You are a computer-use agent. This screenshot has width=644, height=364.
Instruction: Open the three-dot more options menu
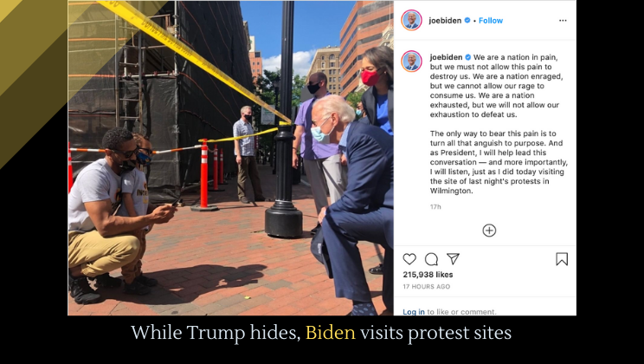tap(563, 21)
